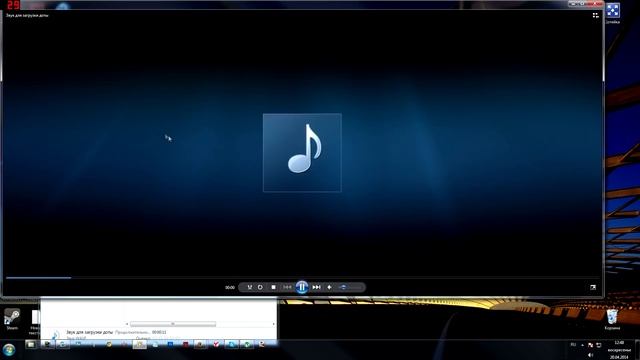Skip to the next track

point(316,287)
